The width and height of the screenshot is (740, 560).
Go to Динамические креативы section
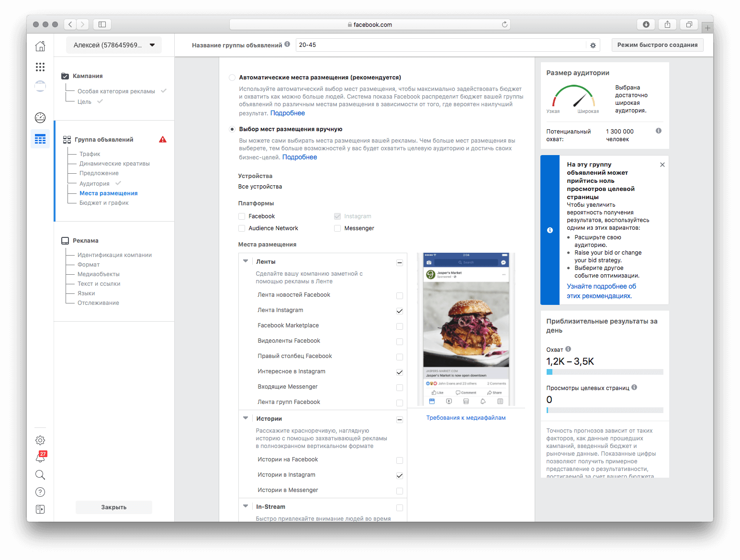(114, 164)
